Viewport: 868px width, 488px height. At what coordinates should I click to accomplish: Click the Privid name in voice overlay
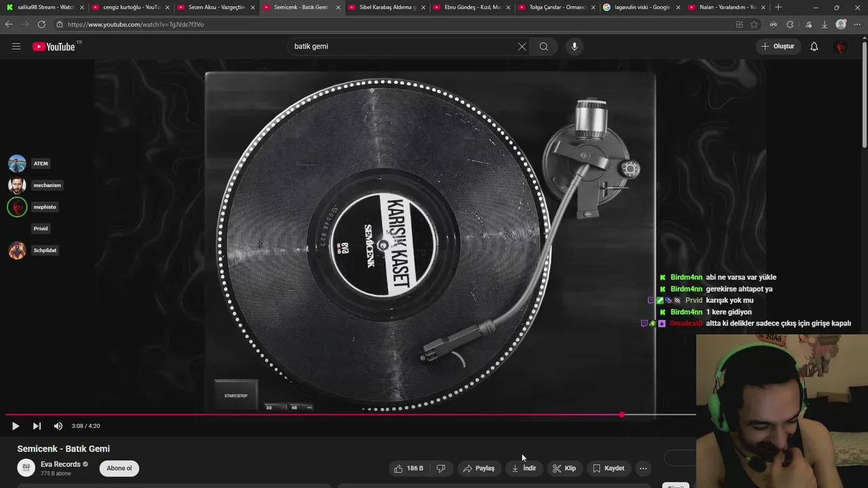click(41, 228)
